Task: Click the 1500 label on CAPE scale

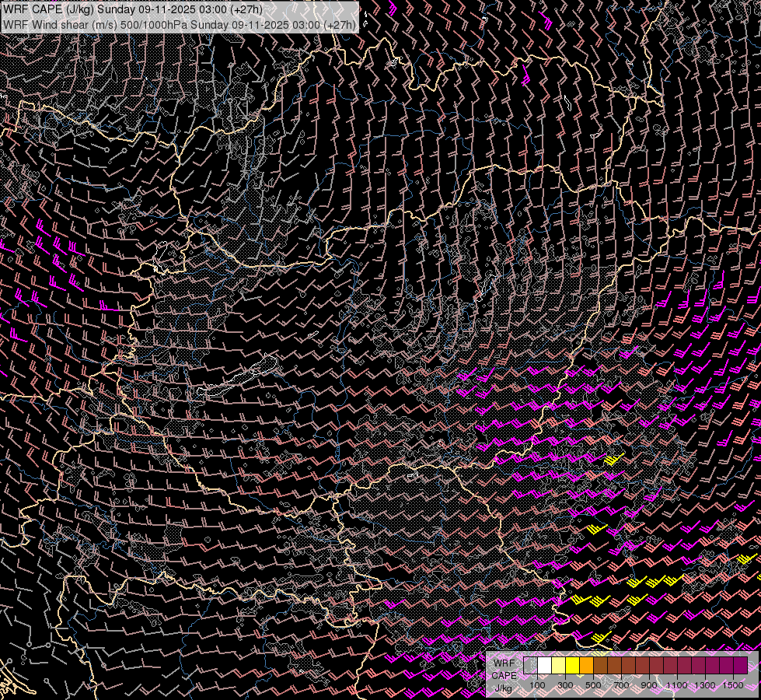Action: point(733,685)
